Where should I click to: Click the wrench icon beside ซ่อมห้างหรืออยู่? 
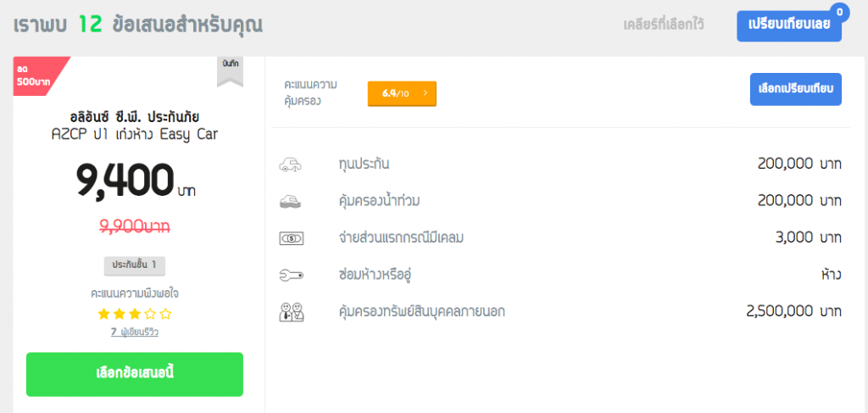pos(290,275)
